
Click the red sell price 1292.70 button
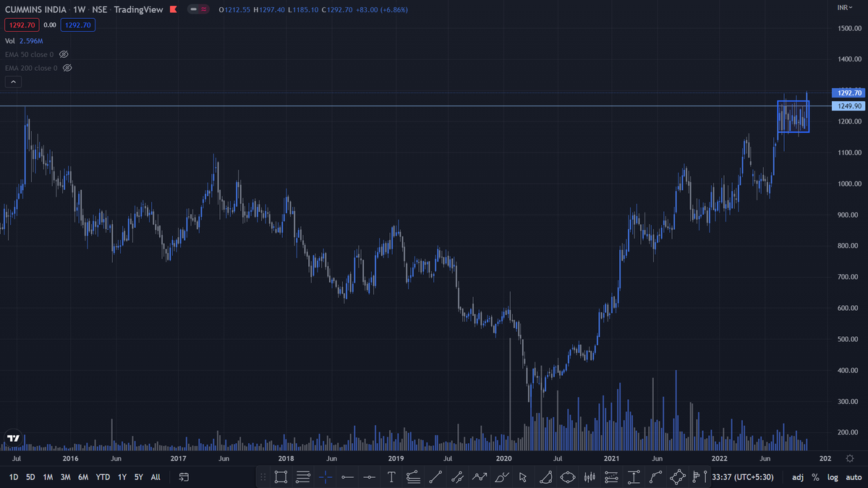click(x=21, y=25)
